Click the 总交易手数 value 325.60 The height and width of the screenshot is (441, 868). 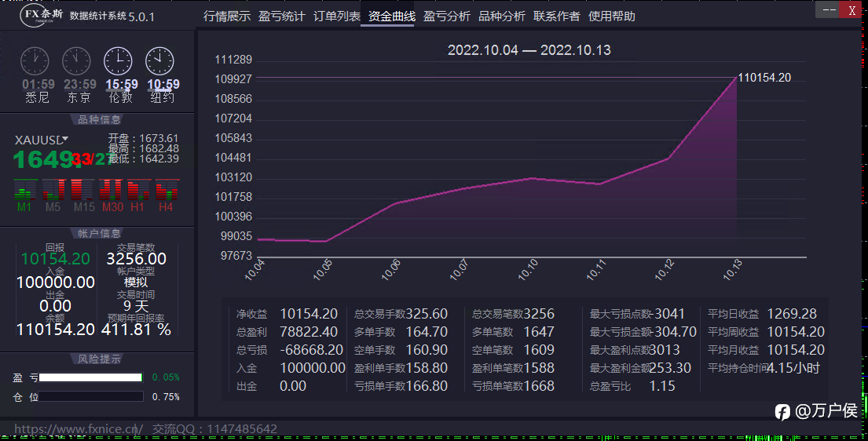pyautogui.click(x=427, y=314)
